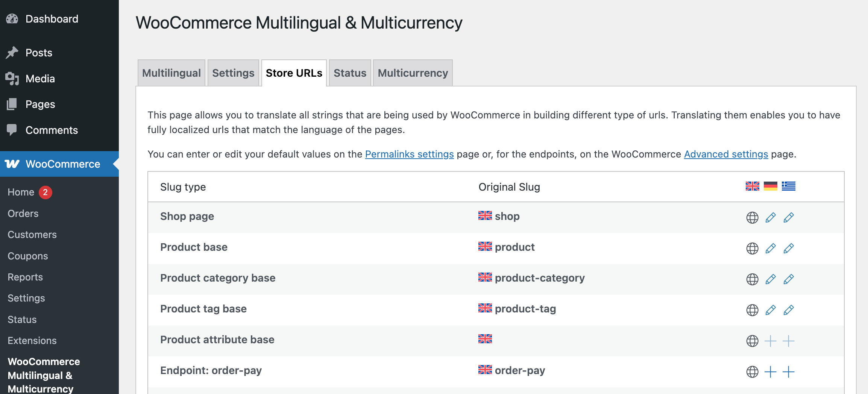Viewport: 868px width, 394px height.
Task: Click the Home notification badge showing 2
Action: tap(46, 192)
